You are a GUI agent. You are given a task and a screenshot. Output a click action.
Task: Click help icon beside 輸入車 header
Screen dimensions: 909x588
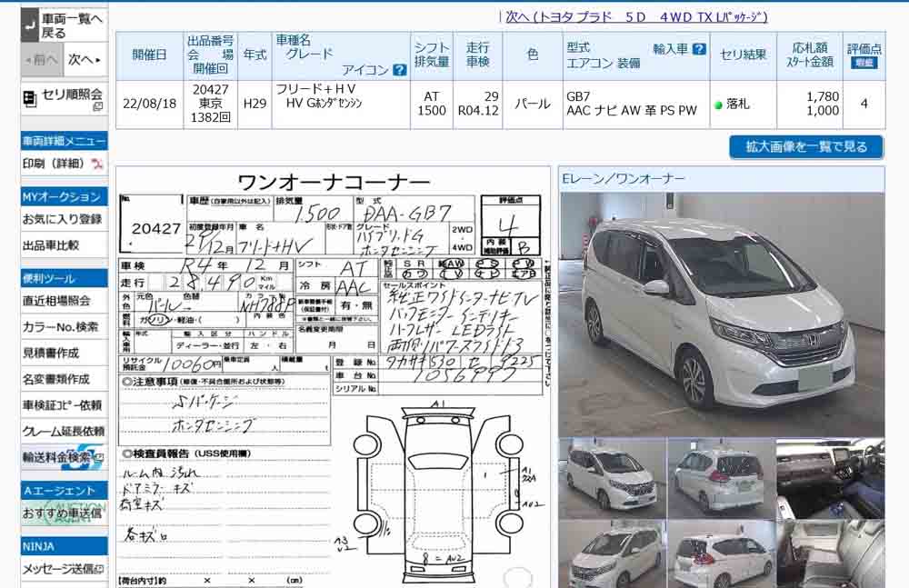click(x=699, y=49)
